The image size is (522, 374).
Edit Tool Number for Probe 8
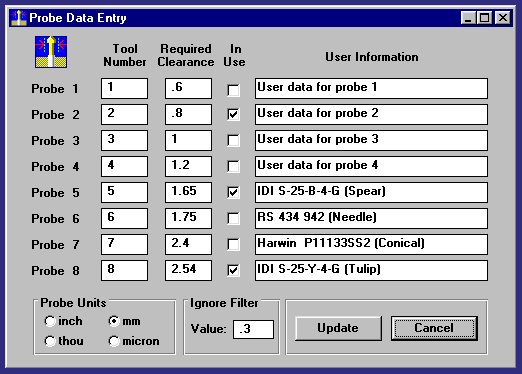click(x=124, y=270)
